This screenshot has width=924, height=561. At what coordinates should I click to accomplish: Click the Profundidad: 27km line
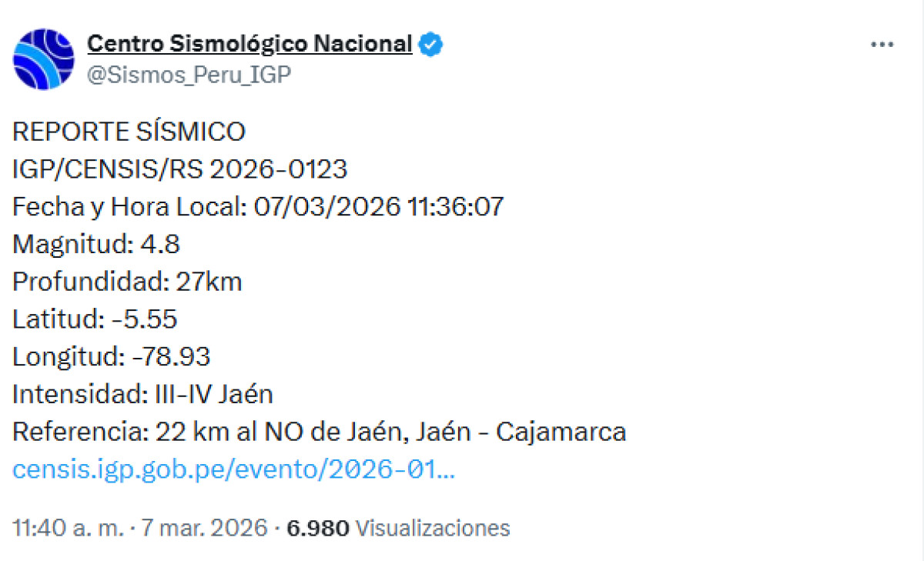[127, 282]
